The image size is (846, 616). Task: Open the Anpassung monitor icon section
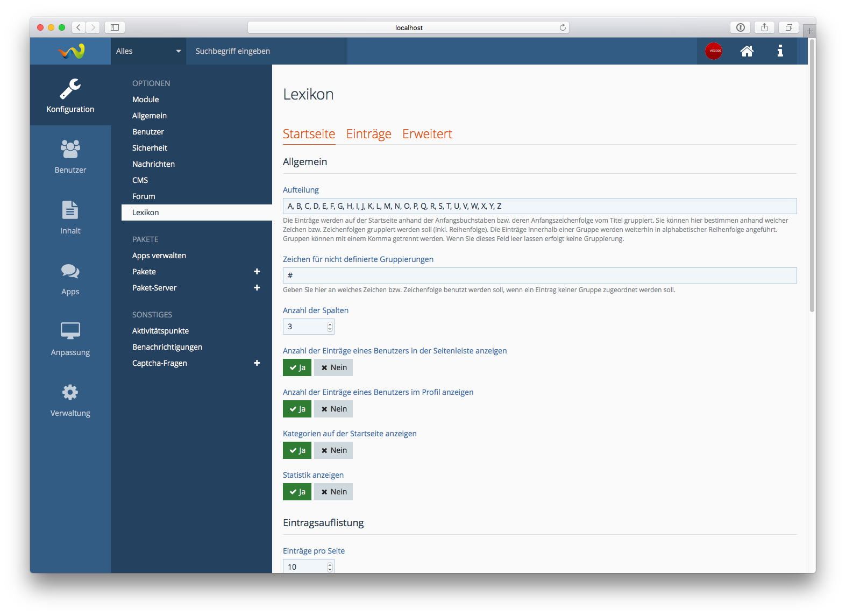pyautogui.click(x=70, y=339)
